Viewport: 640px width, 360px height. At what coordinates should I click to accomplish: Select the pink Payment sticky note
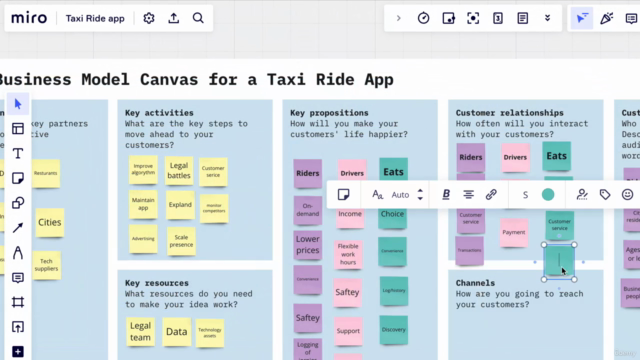(514, 232)
